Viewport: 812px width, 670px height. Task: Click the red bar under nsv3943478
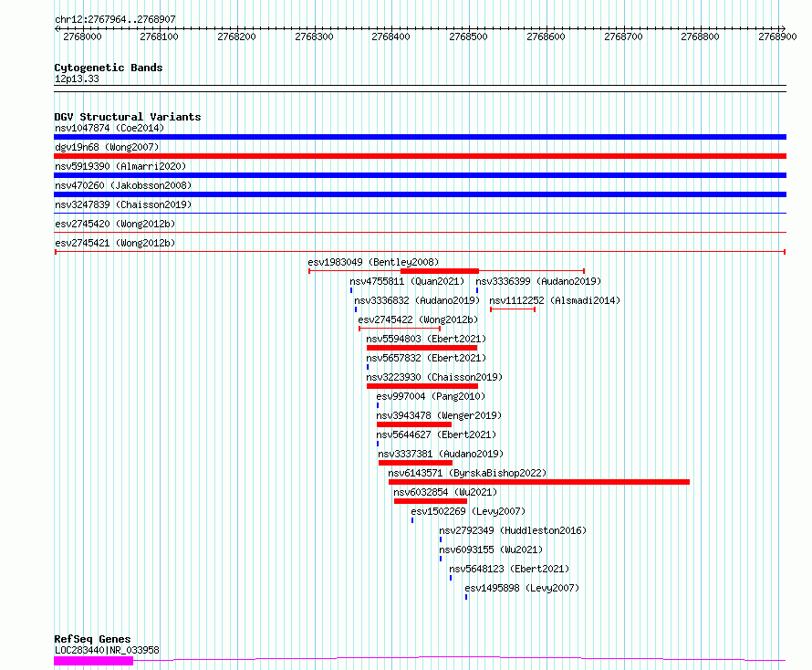pos(414,424)
